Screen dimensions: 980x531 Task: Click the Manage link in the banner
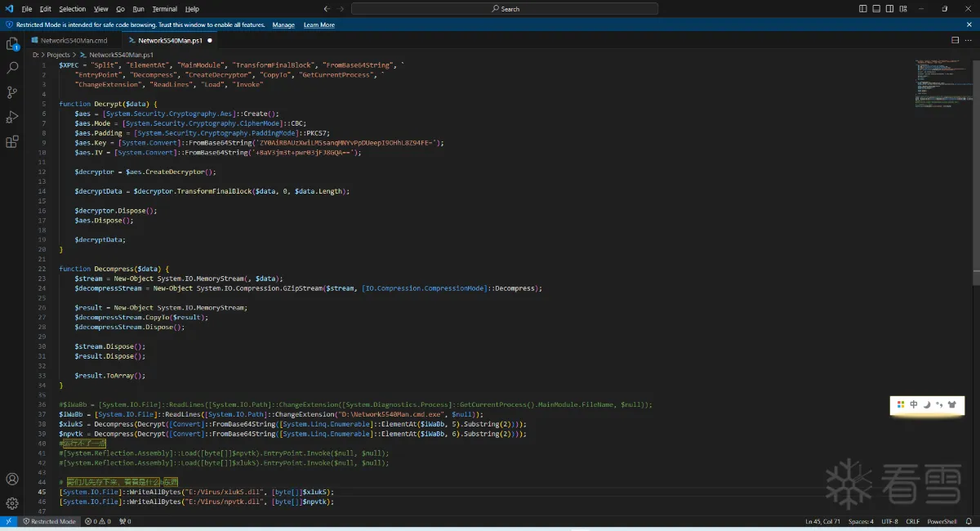click(283, 25)
